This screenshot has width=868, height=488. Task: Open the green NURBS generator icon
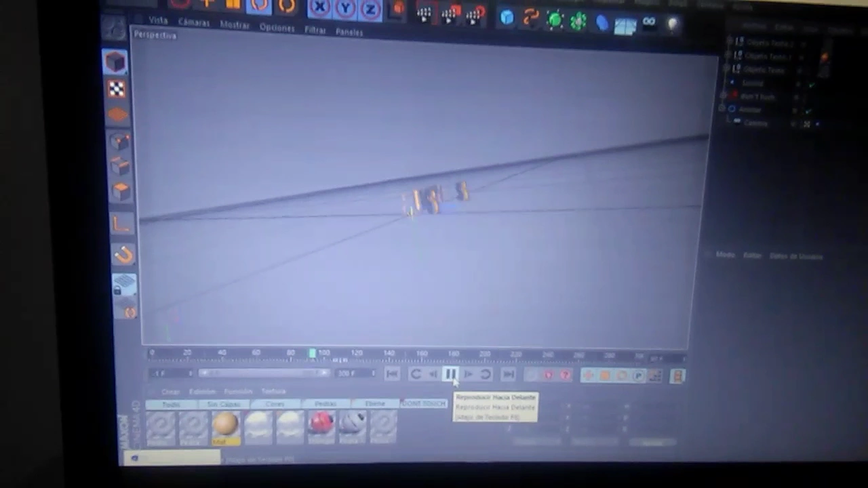(554, 20)
